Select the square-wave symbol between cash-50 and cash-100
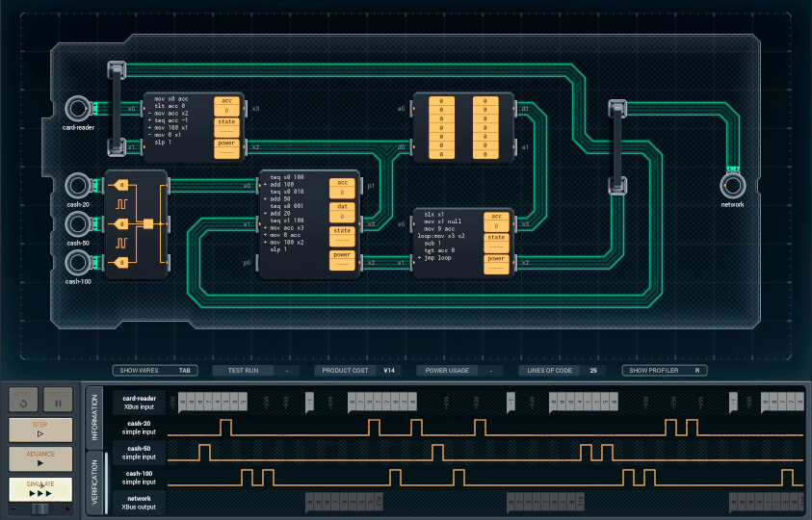The height and width of the screenshot is (520, 812). point(121,243)
